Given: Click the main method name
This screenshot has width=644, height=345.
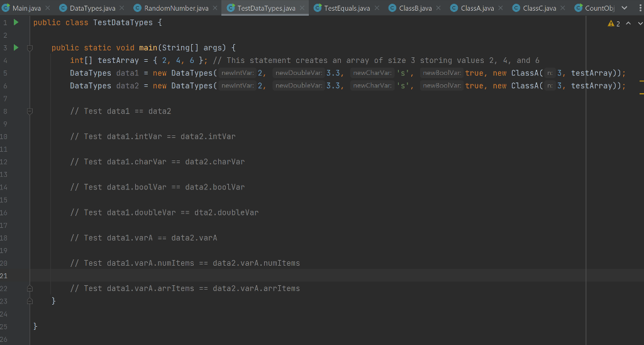Looking at the screenshot, I should pyautogui.click(x=148, y=48).
